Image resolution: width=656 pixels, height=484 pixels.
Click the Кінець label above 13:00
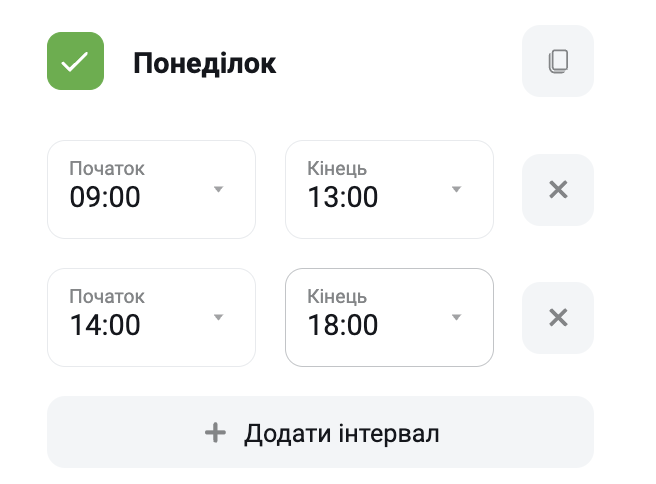[x=337, y=169]
